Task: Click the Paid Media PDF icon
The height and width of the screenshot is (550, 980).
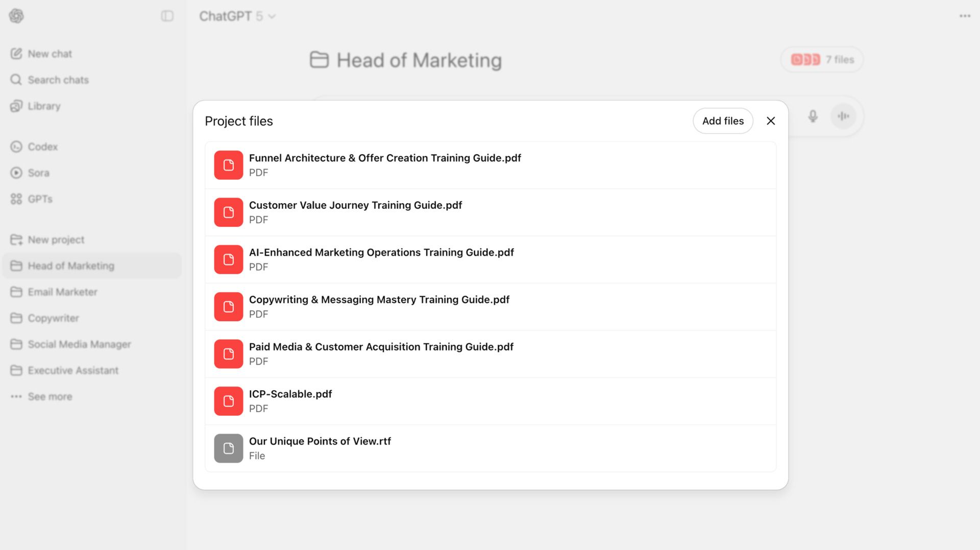Action: (x=229, y=354)
